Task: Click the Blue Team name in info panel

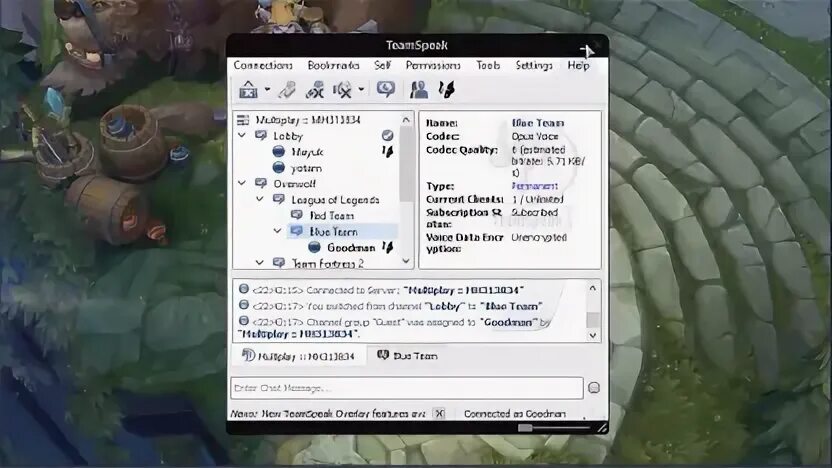Action: tap(538, 123)
